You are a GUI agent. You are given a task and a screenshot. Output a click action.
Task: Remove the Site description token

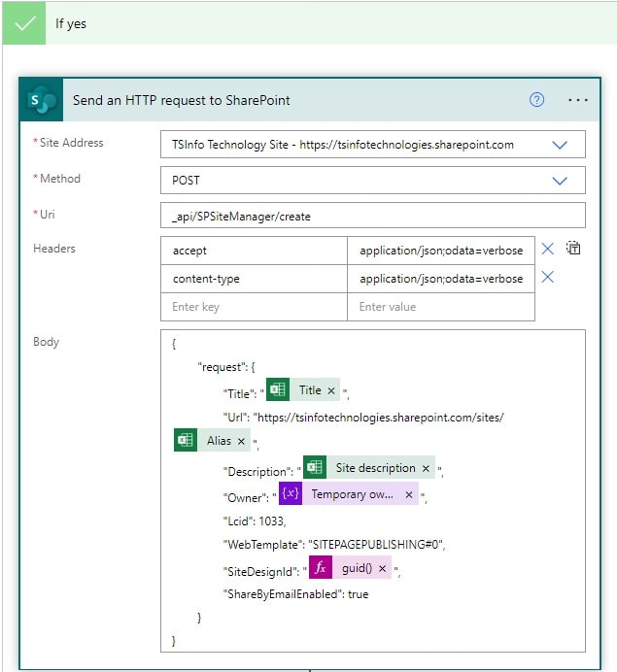coord(426,468)
